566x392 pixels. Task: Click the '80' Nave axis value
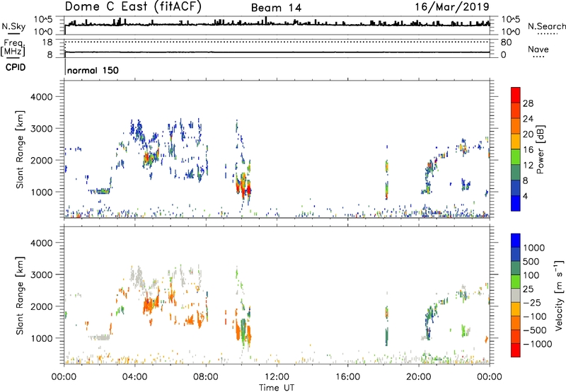506,42
